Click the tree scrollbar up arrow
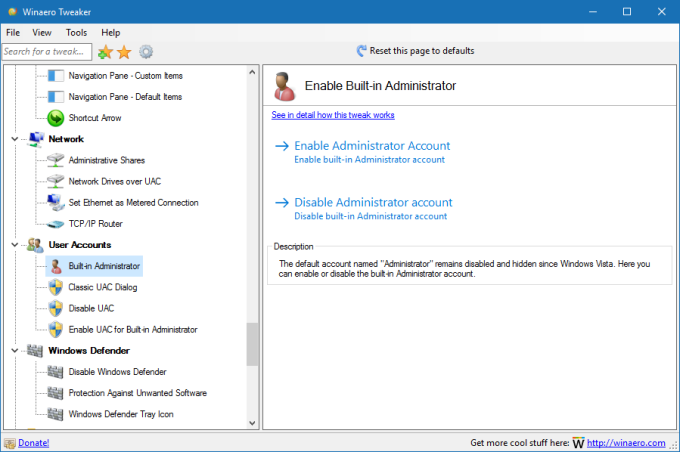680x452 pixels. (252, 72)
